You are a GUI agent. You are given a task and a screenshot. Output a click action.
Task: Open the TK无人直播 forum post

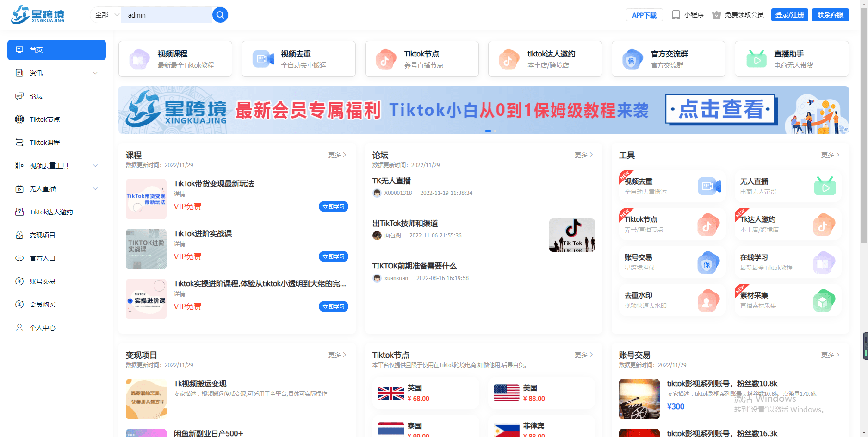[x=392, y=181]
